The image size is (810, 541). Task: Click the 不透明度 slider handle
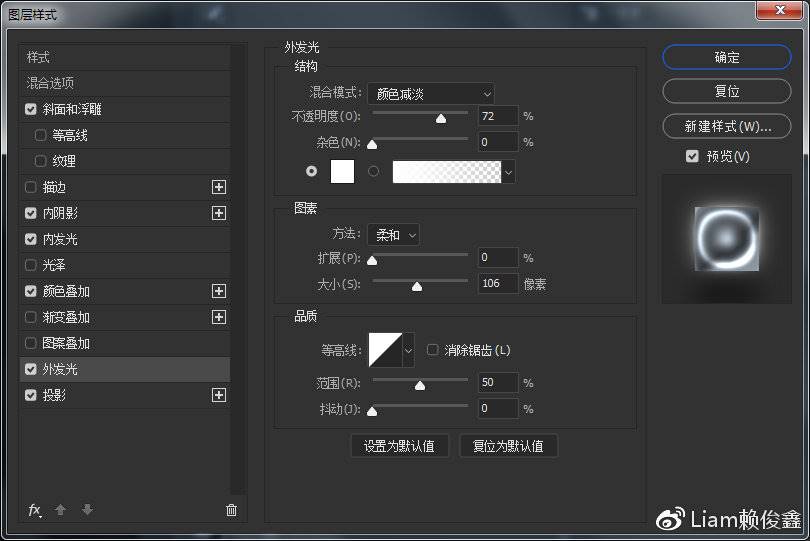click(441, 119)
